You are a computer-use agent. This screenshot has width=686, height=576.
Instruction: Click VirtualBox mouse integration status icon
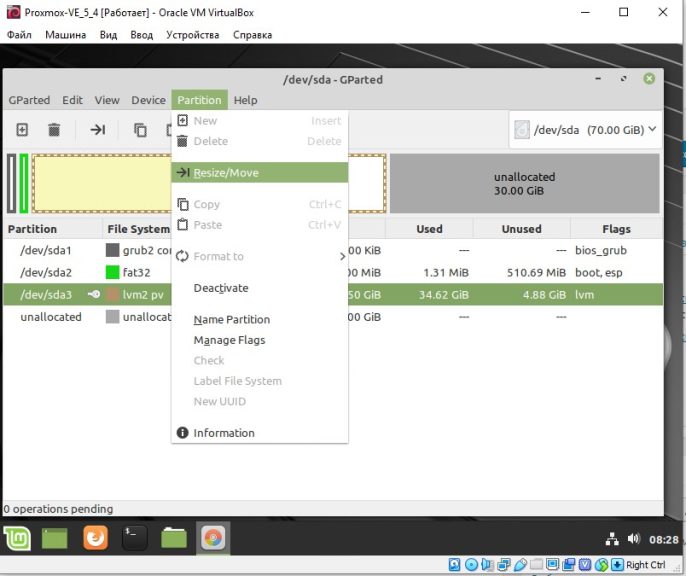coord(602,565)
